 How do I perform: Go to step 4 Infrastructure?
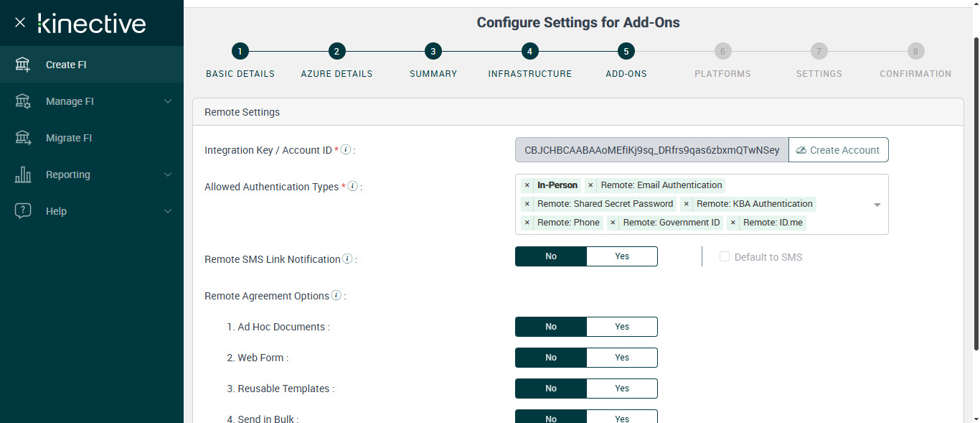click(x=529, y=52)
